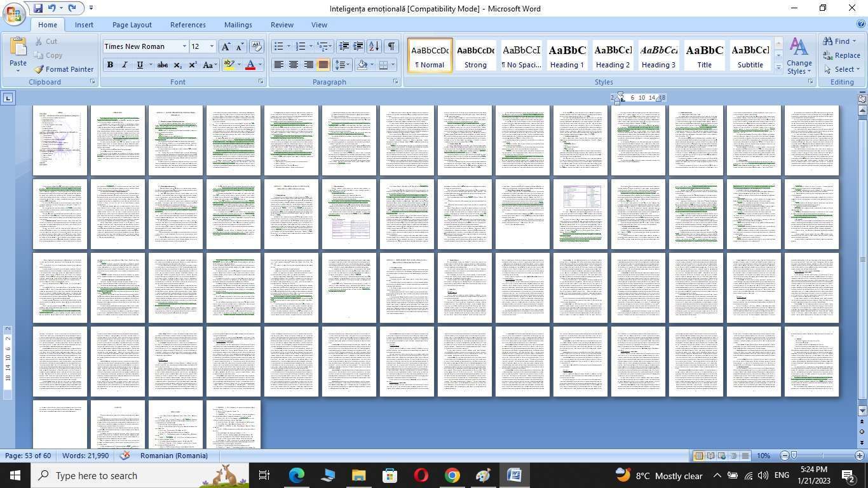Open the line spacing dropdown
Image resolution: width=868 pixels, height=488 pixels.
click(x=342, y=65)
